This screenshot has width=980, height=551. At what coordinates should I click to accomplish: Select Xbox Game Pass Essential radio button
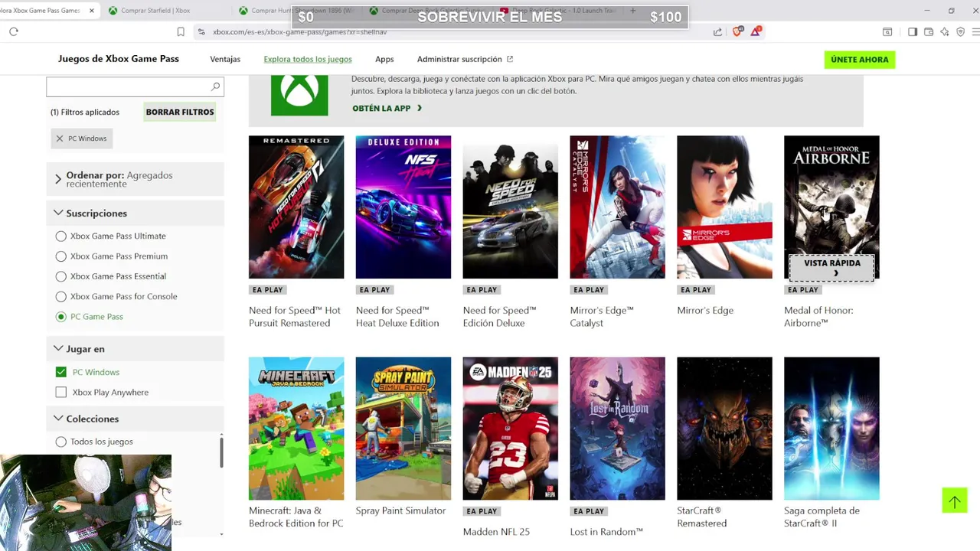click(61, 276)
